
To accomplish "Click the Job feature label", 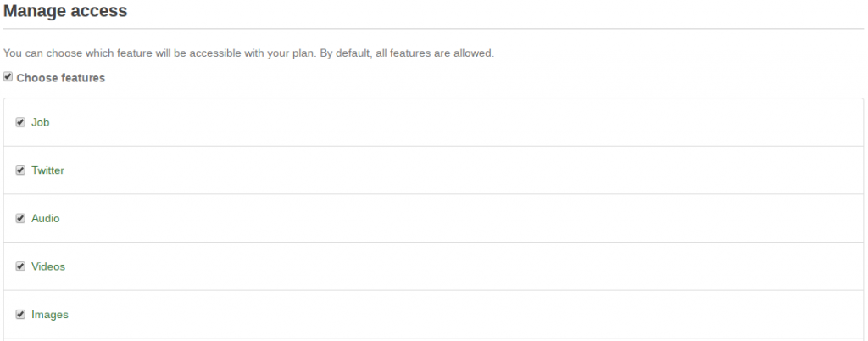I will [41, 122].
